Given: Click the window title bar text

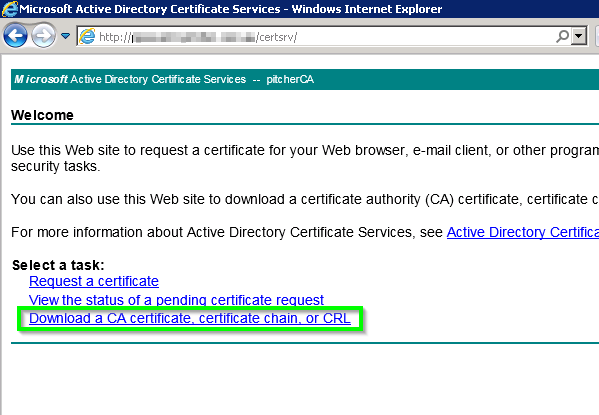Looking at the screenshot, I should click(x=231, y=9).
